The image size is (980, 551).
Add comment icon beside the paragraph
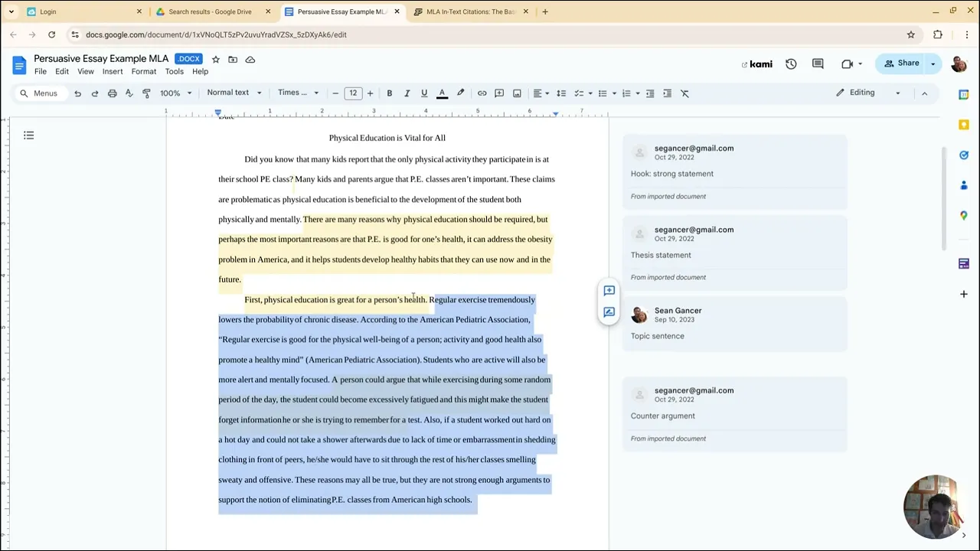(x=609, y=291)
